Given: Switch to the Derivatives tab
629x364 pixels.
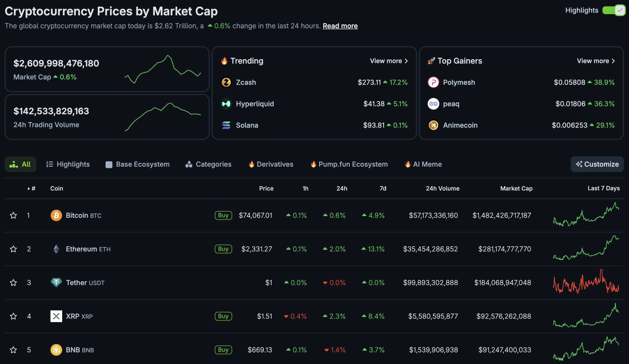Looking at the screenshot, I should 271,164.
